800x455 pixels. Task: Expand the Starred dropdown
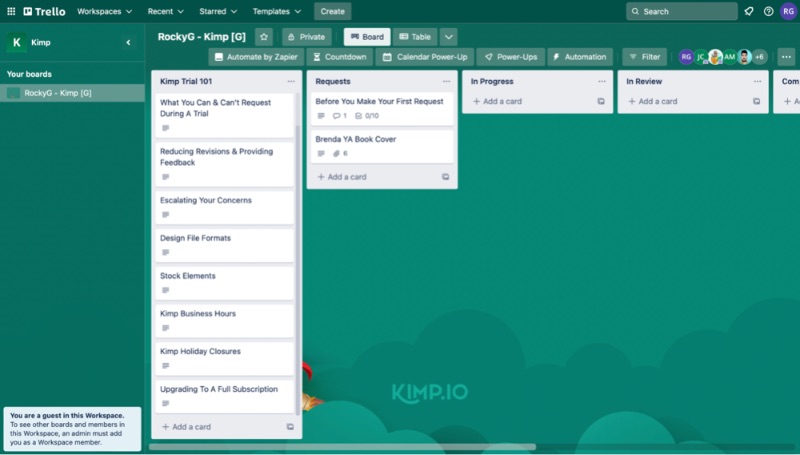(218, 11)
